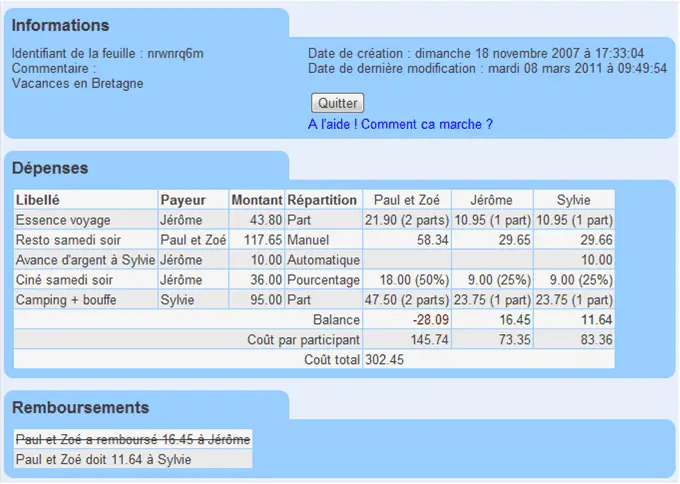Click the Automatique repartition cell
Viewport: 680px width, 484px height.
click(323, 260)
